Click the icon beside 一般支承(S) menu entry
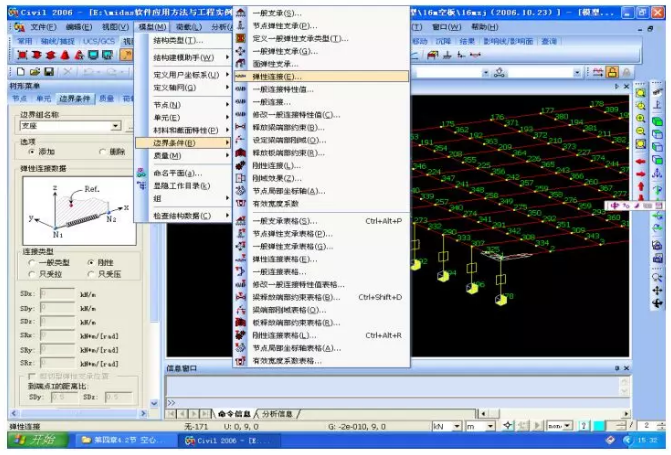 241,13
